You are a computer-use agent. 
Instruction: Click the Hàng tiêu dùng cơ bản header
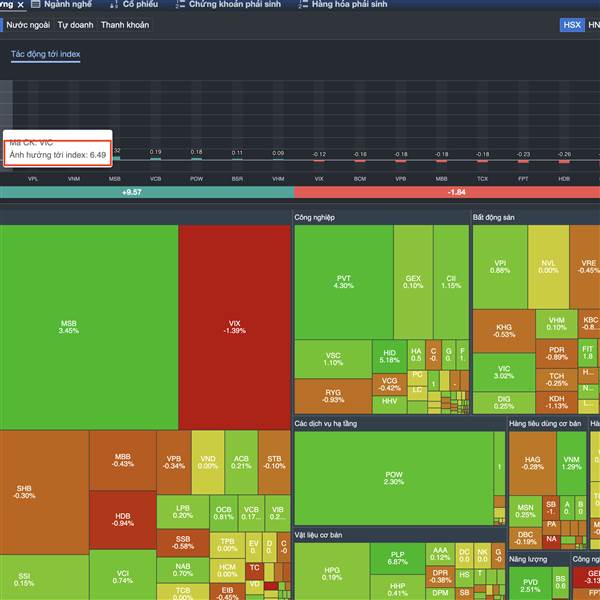[x=545, y=424]
